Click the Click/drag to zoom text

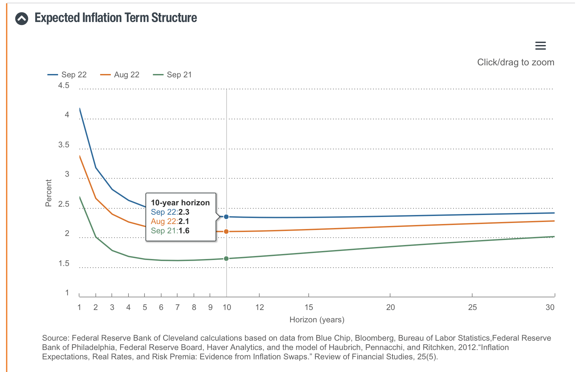[x=516, y=62]
